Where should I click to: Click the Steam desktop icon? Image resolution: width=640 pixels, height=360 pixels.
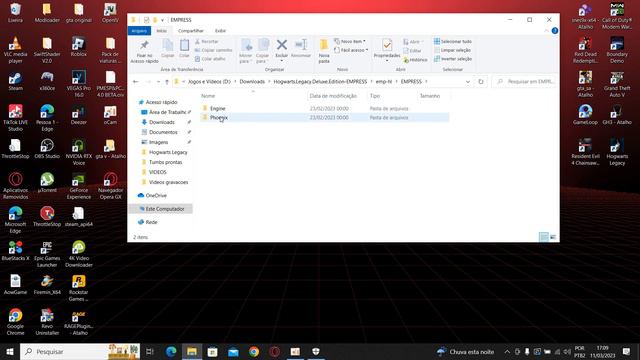(x=16, y=81)
